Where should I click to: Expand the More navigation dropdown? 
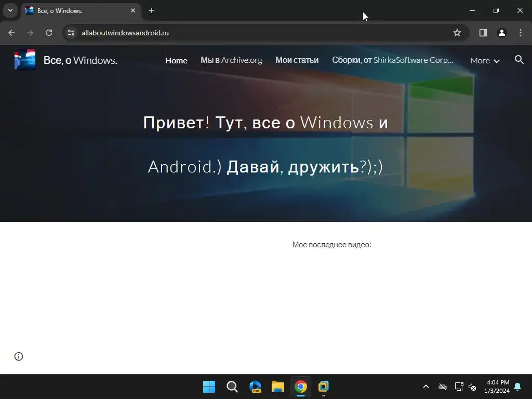pos(485,61)
